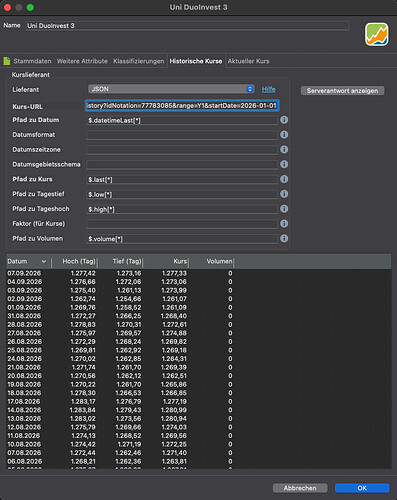Viewport: 397px width, 500px height.
Task: Select the row dated 21.08.2026
Action: point(199,367)
